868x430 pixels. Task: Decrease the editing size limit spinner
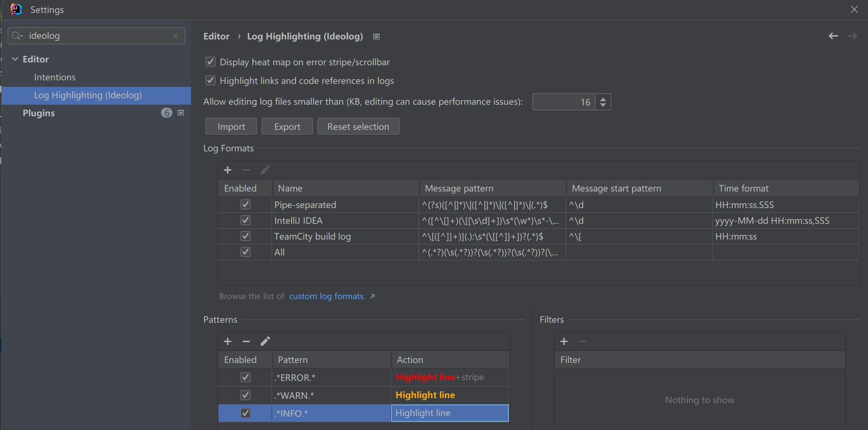pos(603,105)
